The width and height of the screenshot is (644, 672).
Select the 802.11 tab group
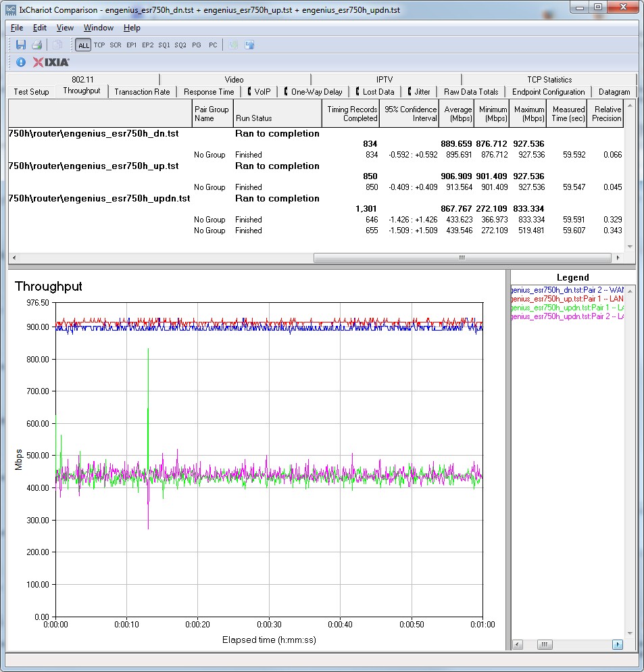tap(82, 79)
